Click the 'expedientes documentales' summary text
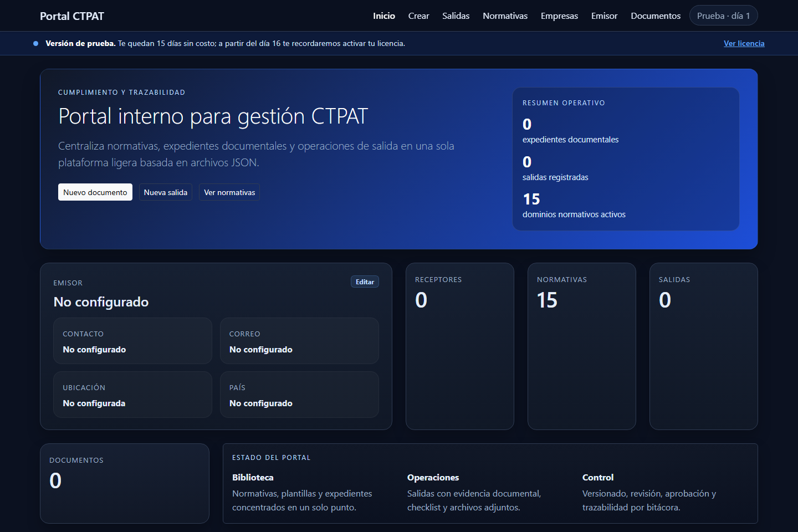Screen dimensions: 798x532 point(570,140)
